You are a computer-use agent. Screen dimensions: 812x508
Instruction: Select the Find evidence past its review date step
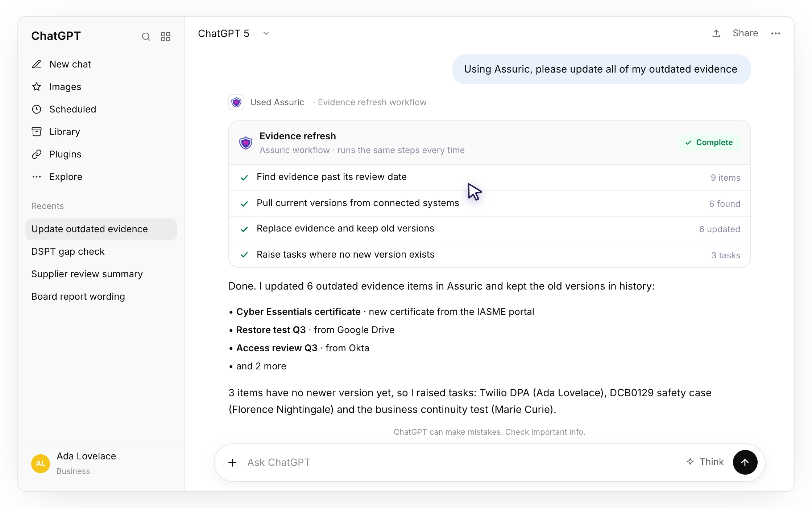pyautogui.click(x=490, y=177)
